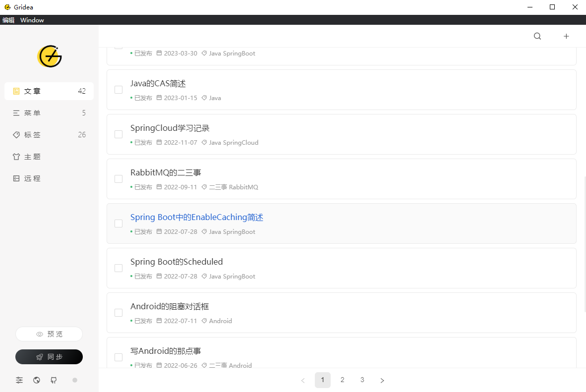Open 标签 tags section

click(49, 135)
